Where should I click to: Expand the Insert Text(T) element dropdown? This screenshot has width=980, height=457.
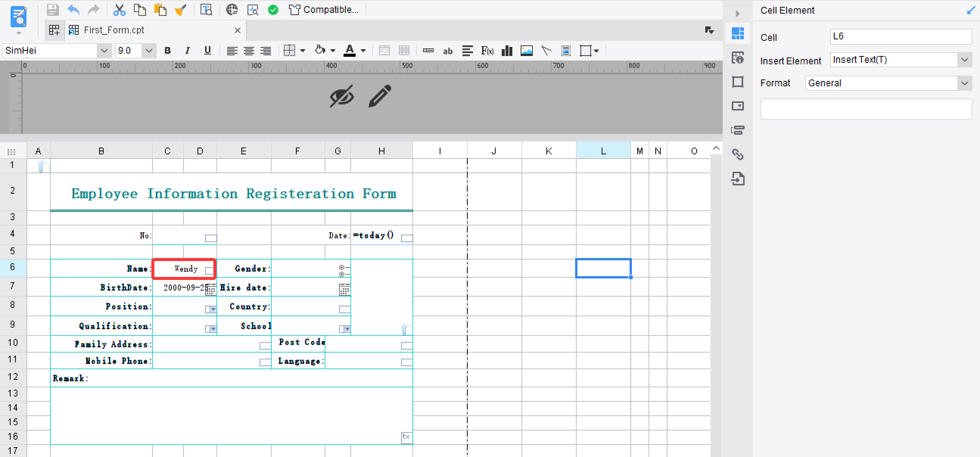965,60
